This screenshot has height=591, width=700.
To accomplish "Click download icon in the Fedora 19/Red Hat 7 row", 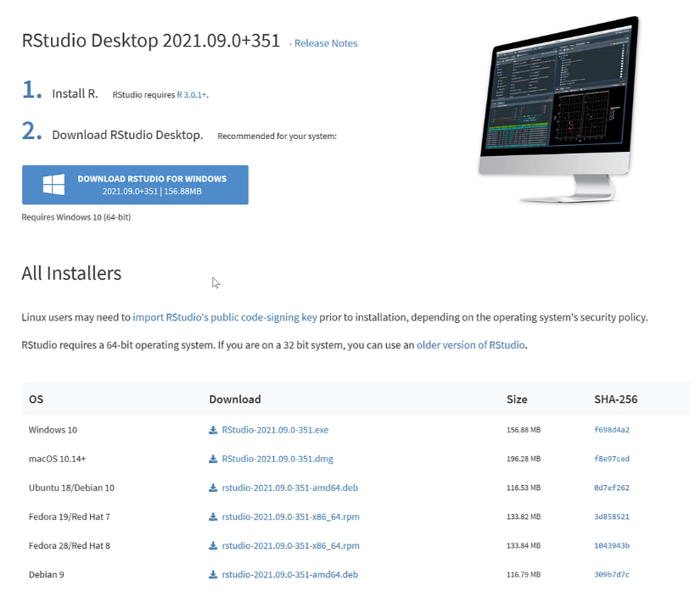I will 213,517.
